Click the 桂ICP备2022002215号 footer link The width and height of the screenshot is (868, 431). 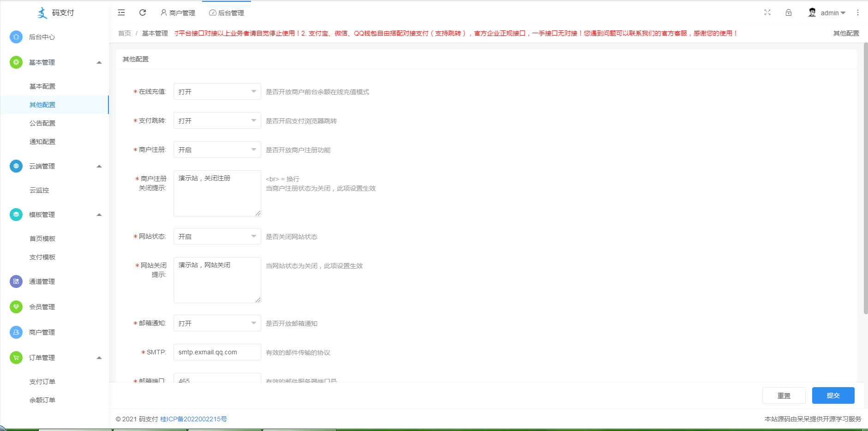coord(193,419)
